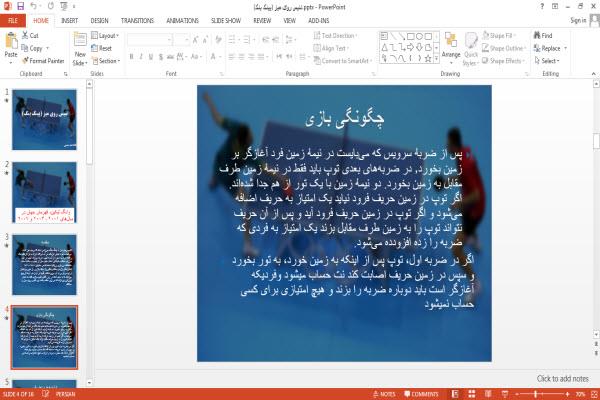Toggle Italic formatting
This screenshot has width=600, height=400.
point(141,57)
